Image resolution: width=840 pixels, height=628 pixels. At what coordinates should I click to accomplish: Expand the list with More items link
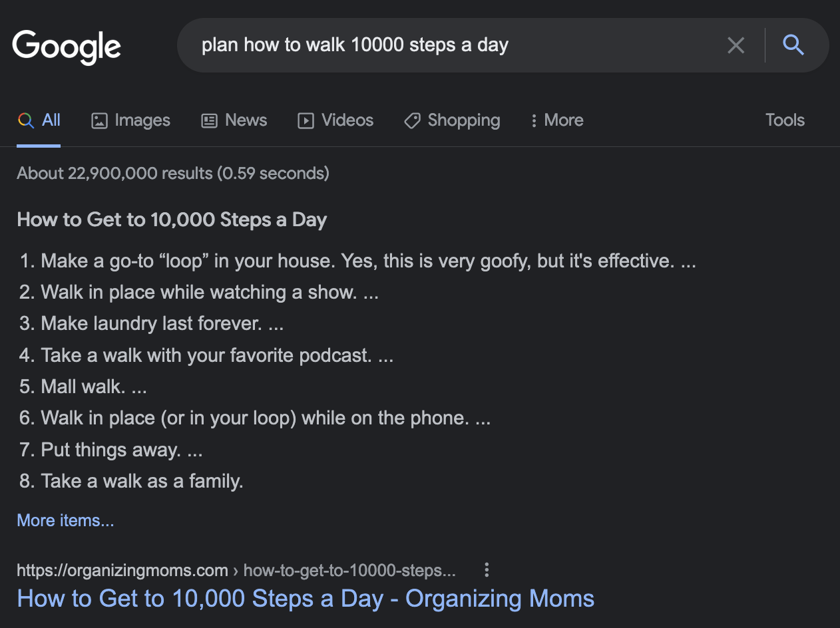pos(65,520)
